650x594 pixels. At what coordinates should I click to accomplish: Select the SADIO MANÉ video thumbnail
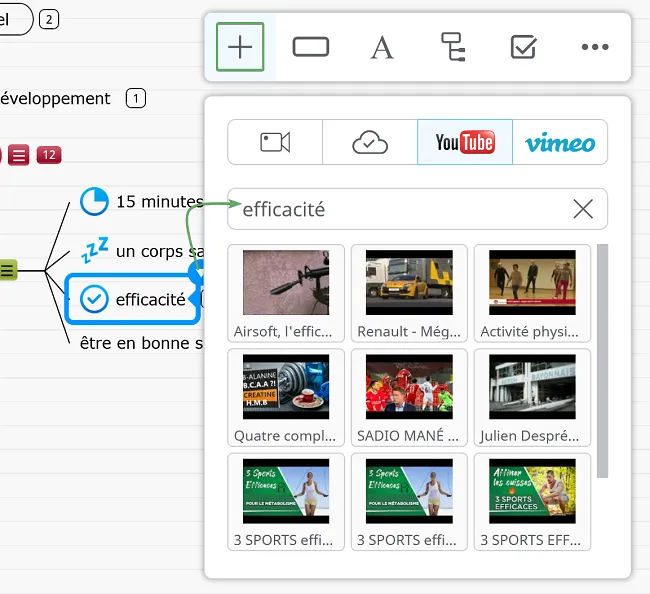[409, 397]
